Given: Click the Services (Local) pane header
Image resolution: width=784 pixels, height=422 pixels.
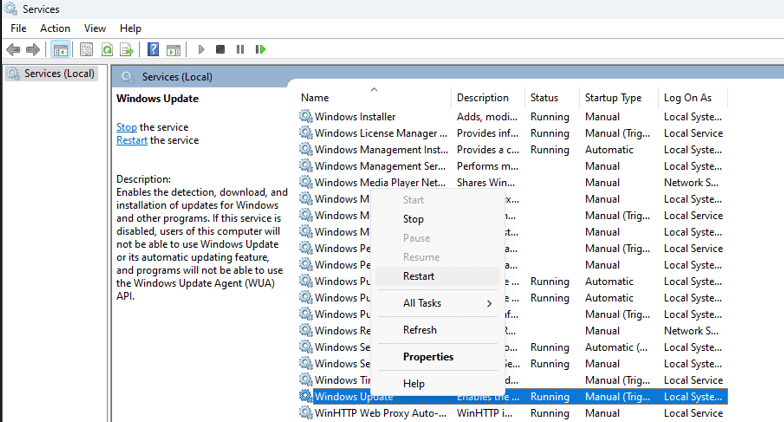Looking at the screenshot, I should (177, 77).
